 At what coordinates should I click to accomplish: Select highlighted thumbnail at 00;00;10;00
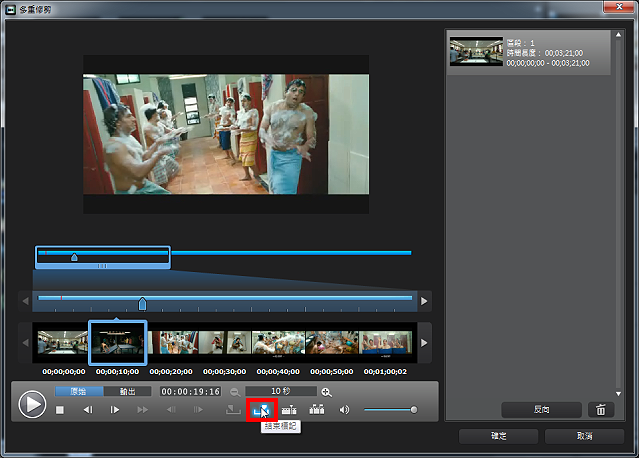tap(117, 342)
